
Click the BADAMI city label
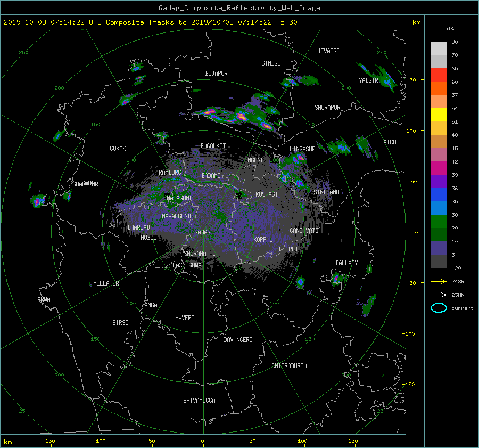tap(211, 176)
